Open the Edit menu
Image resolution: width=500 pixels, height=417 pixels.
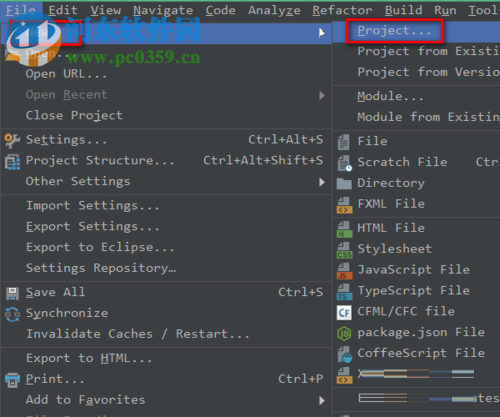pos(63,10)
